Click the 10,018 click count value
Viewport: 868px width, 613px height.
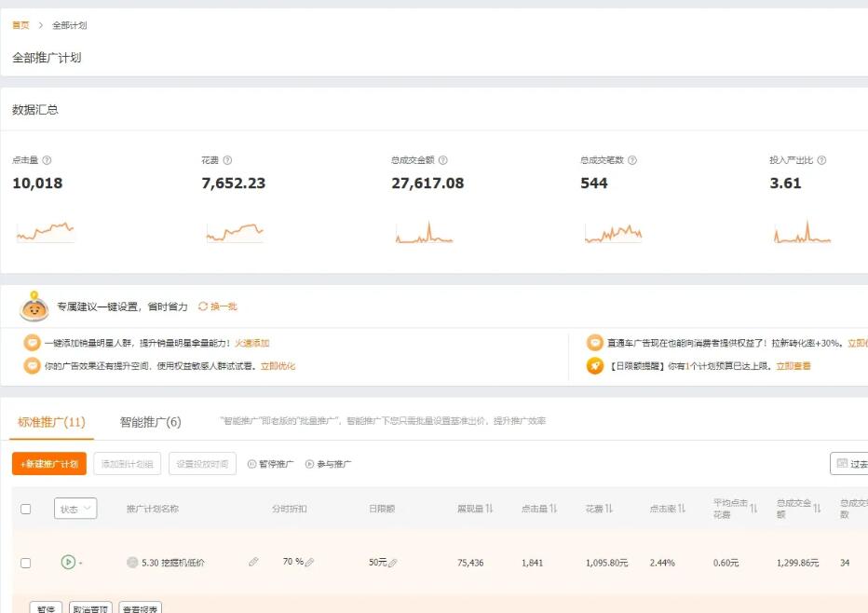(x=37, y=183)
